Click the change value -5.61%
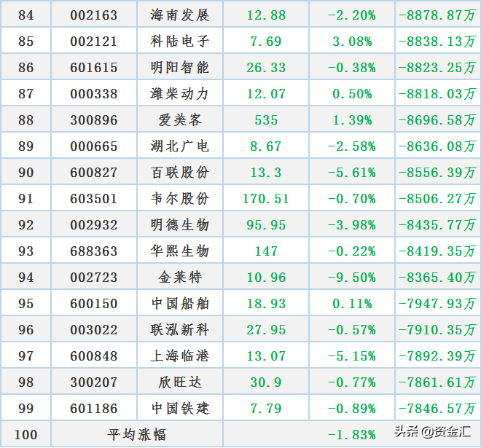481x448 pixels. 352,173
